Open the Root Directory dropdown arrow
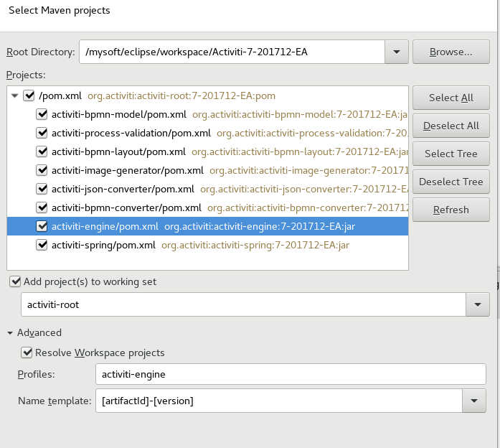 point(396,52)
